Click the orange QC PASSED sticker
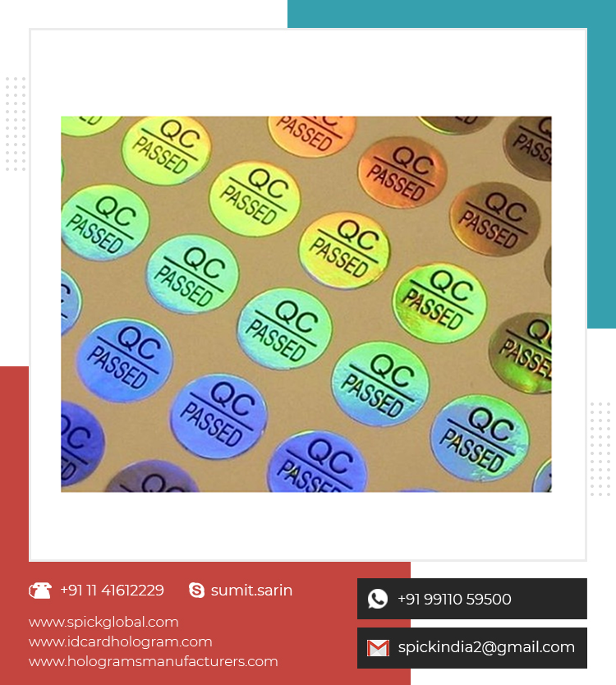Viewport: 616px width, 685px height. click(402, 172)
